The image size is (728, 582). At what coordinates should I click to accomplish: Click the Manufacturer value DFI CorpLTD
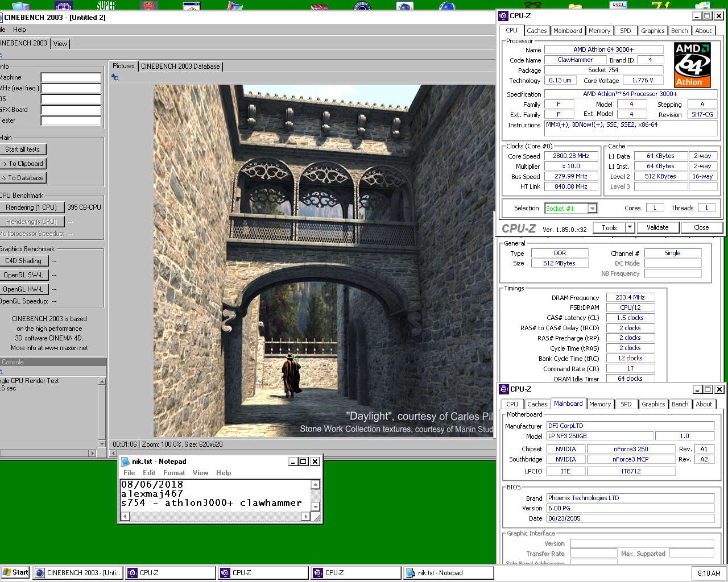click(x=630, y=426)
